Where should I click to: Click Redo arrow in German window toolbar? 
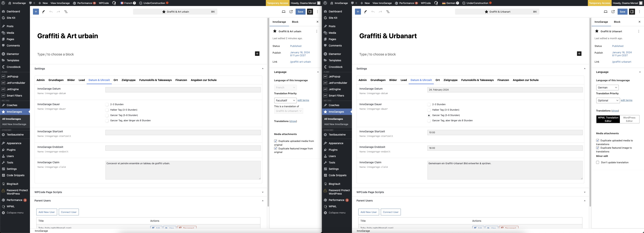click(380, 11)
